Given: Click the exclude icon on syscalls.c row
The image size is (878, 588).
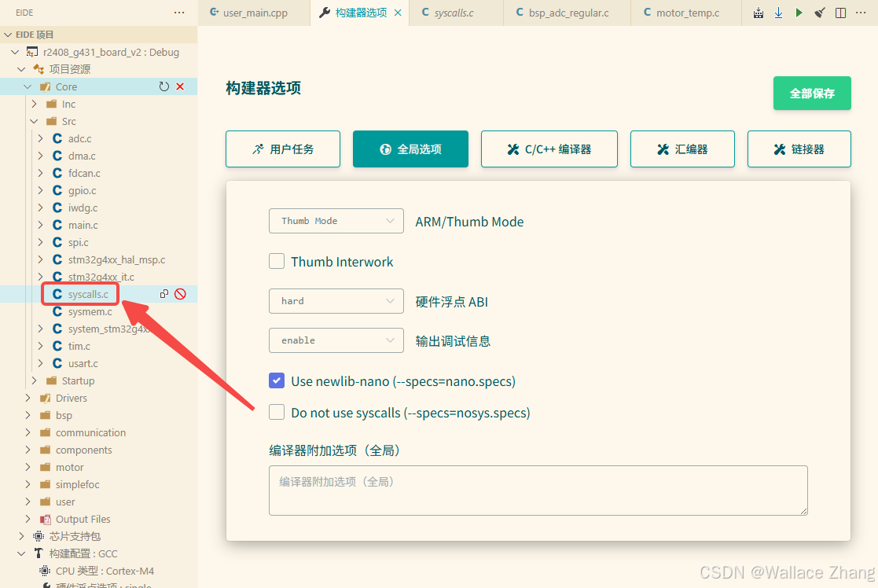Looking at the screenshot, I should point(180,294).
